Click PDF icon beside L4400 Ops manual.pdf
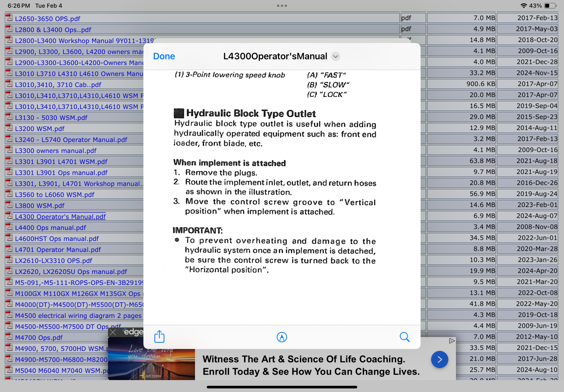Image resolution: width=564 pixels, height=392 pixels. click(x=9, y=227)
